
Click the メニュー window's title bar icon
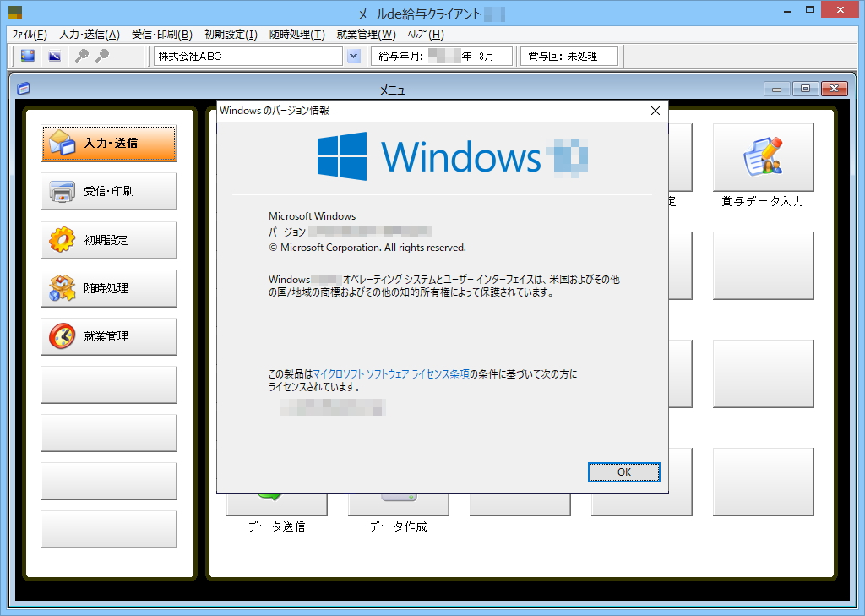(x=23, y=89)
